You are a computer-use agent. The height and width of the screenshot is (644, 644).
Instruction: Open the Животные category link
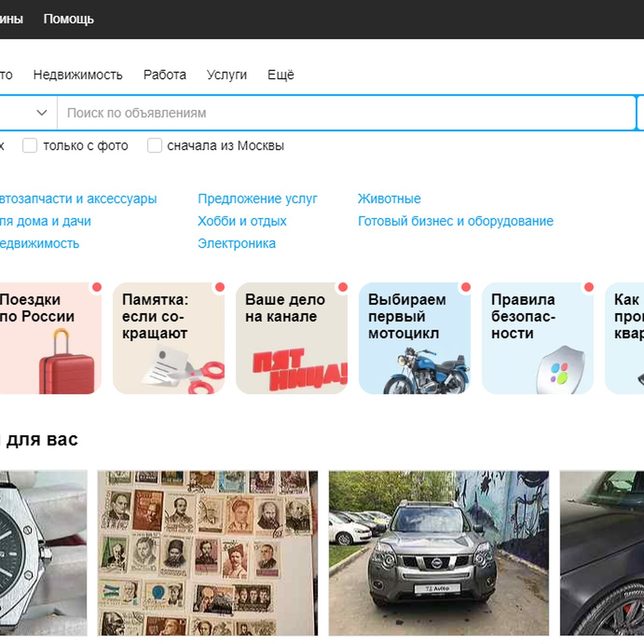point(389,199)
